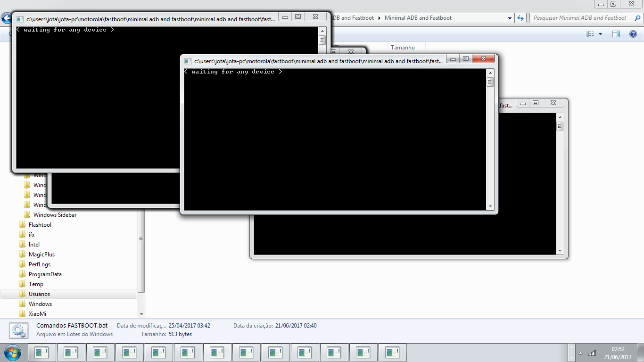Open the system menu icon of the top-left console window
This screenshot has height=362, width=644.
[x=20, y=19]
